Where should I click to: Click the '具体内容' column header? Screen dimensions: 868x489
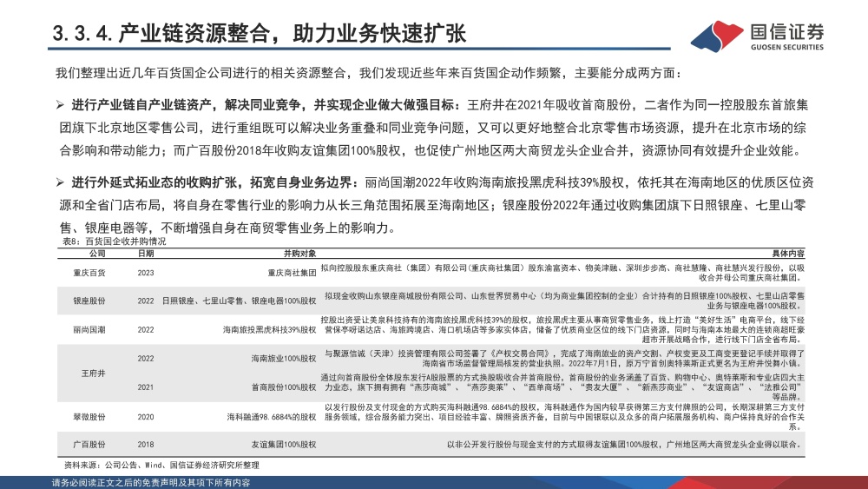pyautogui.click(x=788, y=254)
